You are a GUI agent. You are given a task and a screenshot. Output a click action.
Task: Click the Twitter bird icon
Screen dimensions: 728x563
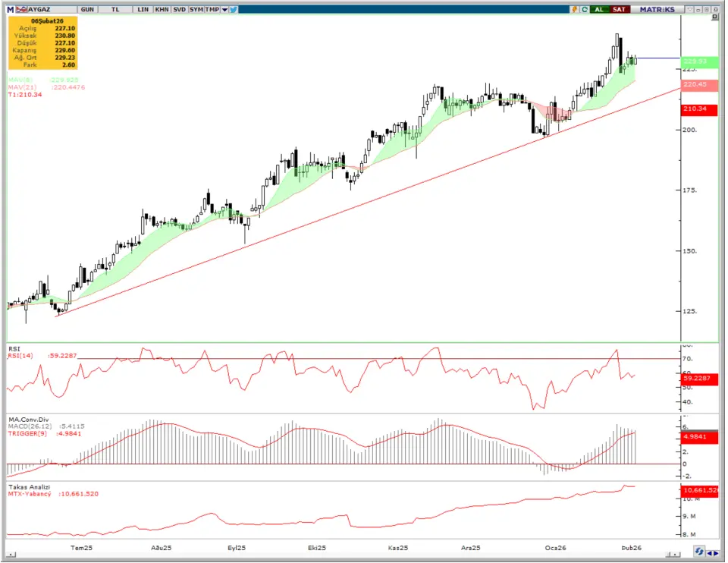[x=233, y=9]
